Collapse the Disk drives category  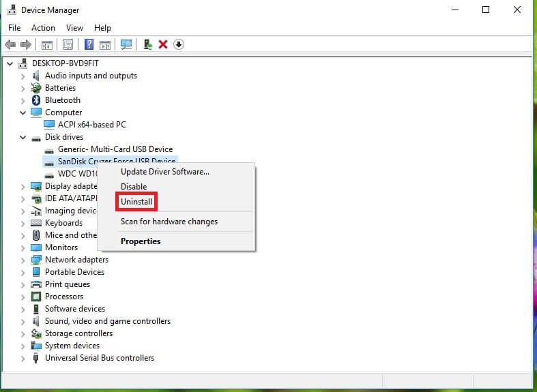tap(23, 137)
